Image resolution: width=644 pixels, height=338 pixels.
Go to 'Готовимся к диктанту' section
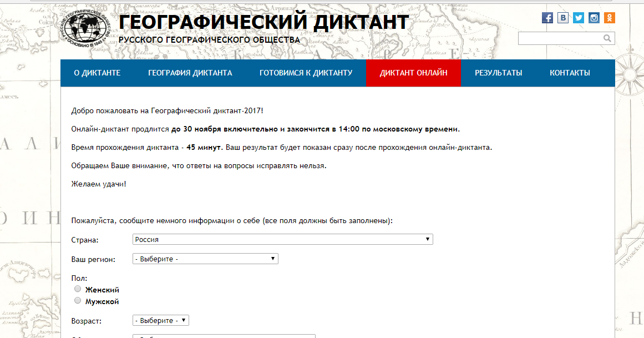pos(306,73)
